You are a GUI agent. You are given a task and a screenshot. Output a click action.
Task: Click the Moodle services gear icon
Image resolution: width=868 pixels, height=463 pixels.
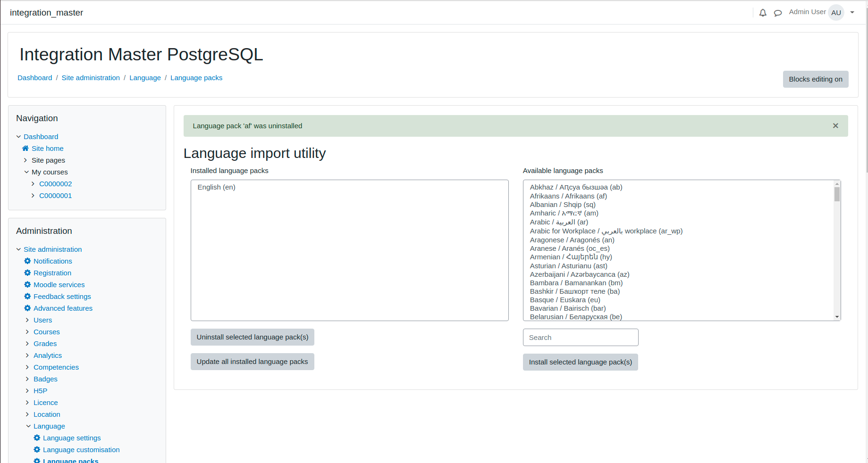[27, 284]
